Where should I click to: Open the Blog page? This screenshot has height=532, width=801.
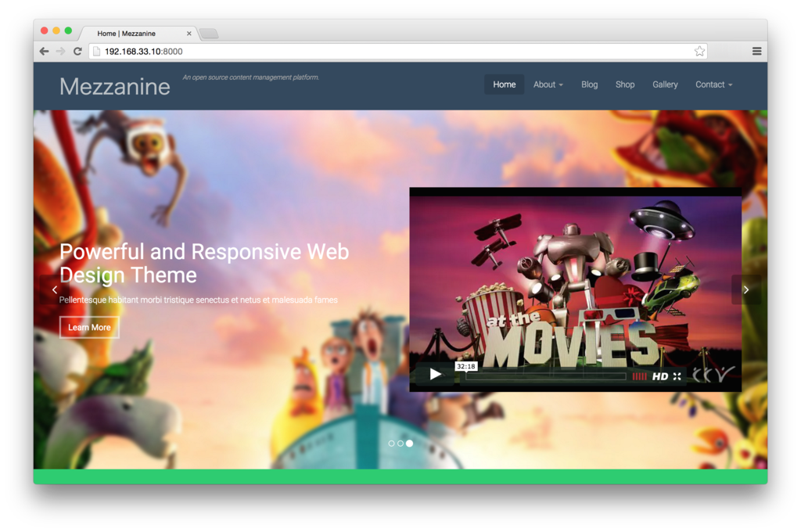pos(589,84)
